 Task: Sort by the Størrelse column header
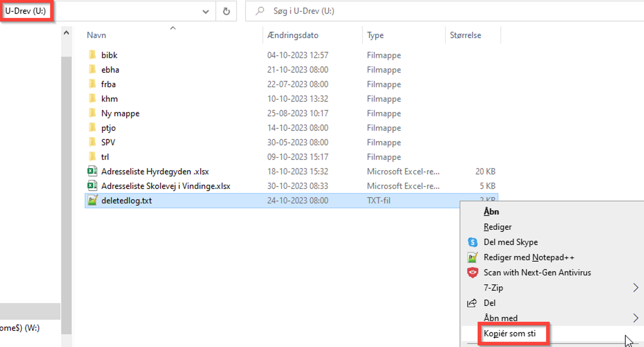pos(465,35)
